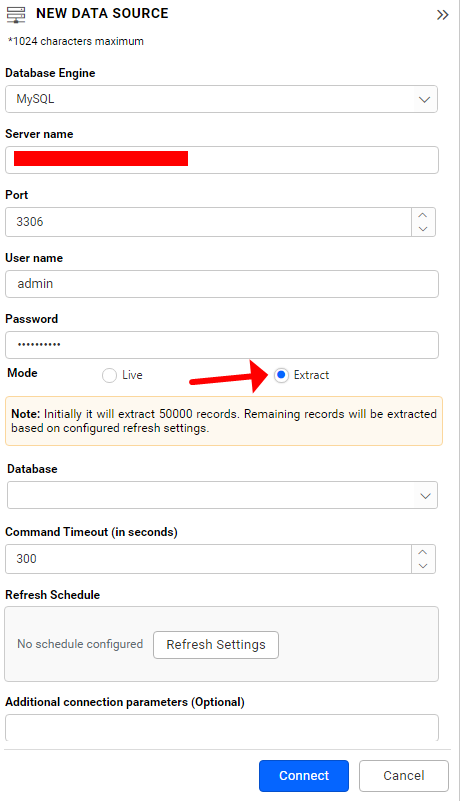
Task: Click the Password input field
Action: pyautogui.click(x=222, y=345)
